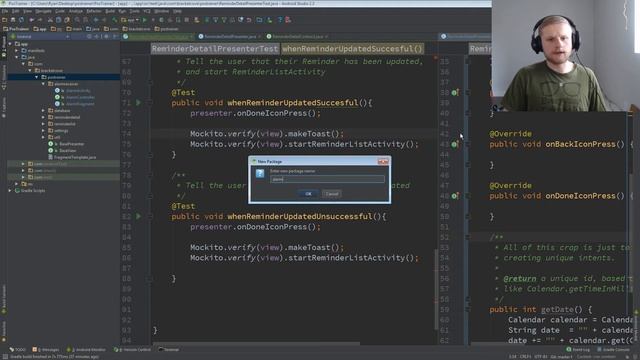640x360 pixels.
Task: Run whenReminderUpdatedSuccesful test from gutter
Action: click(x=138, y=103)
